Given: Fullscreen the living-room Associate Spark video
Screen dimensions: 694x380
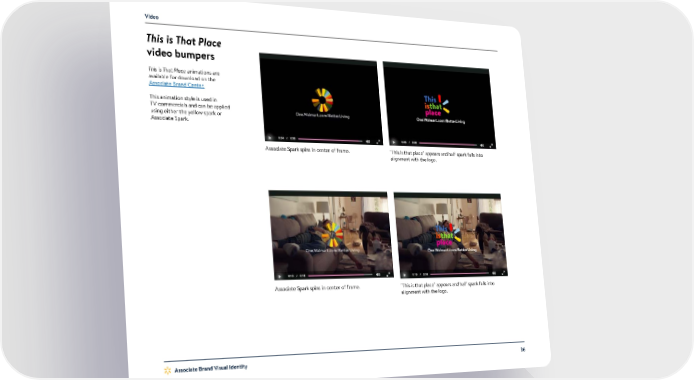Looking at the screenshot, I should pos(388,274).
